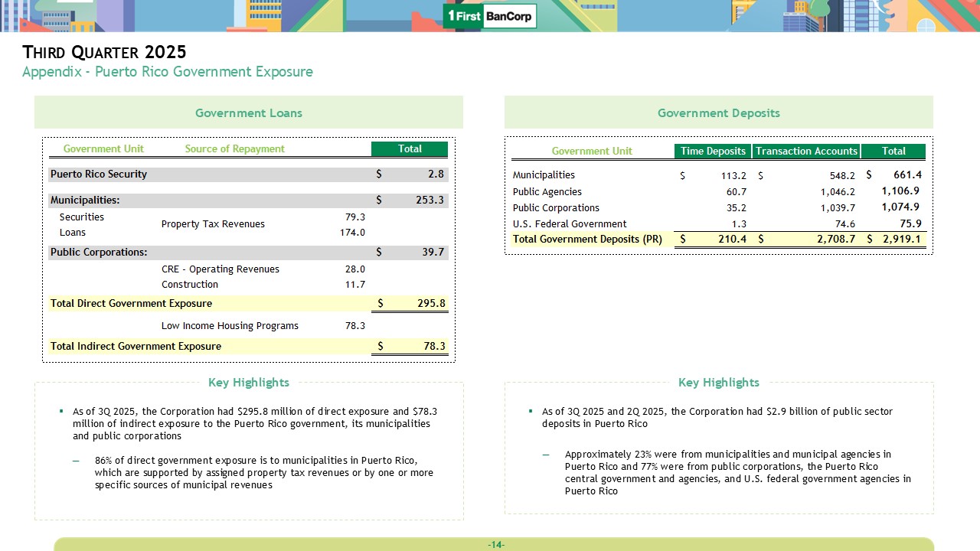Click the Third Quarter 2025 title
The height and width of the screenshot is (551, 980).
pyautogui.click(x=104, y=52)
